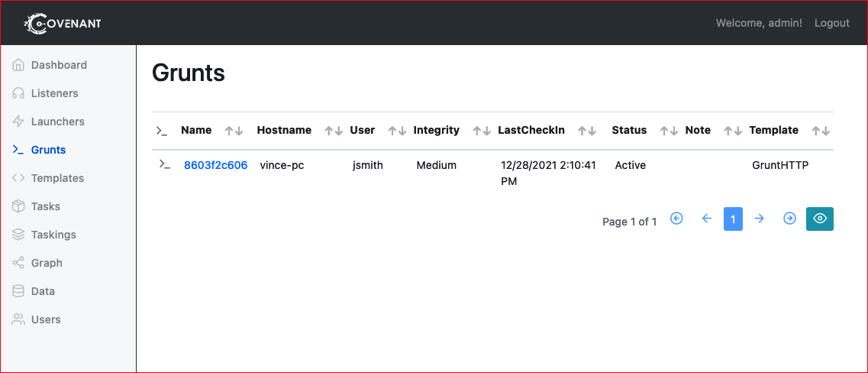
Task: Select page 1 pagination button
Action: pyautogui.click(x=733, y=219)
